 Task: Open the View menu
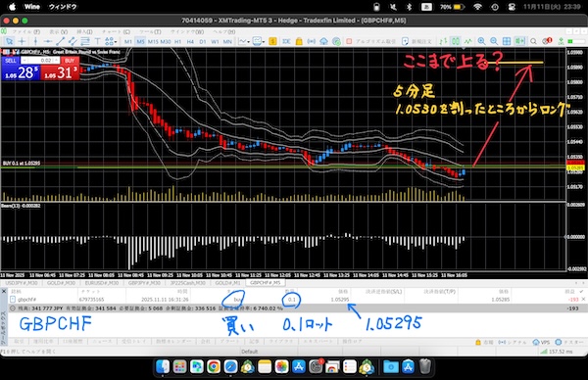coord(59,32)
